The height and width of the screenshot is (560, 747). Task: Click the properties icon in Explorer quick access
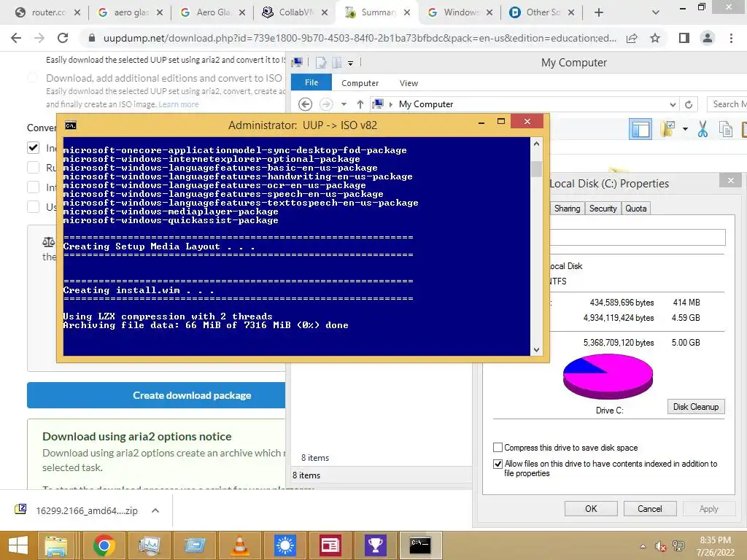321,63
